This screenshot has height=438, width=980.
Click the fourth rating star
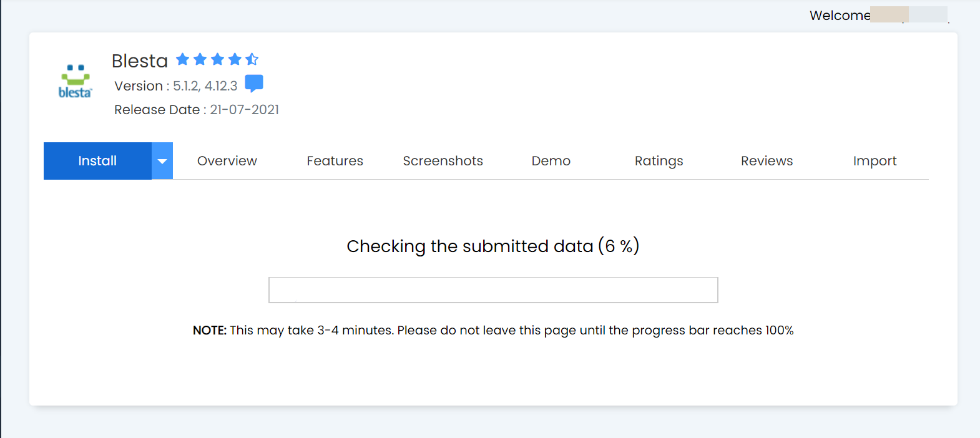click(235, 59)
